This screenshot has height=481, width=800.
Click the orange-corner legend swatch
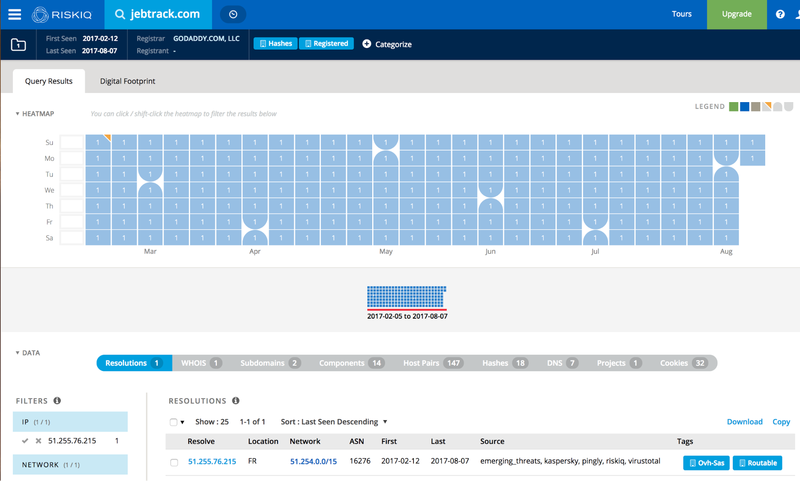(766, 107)
